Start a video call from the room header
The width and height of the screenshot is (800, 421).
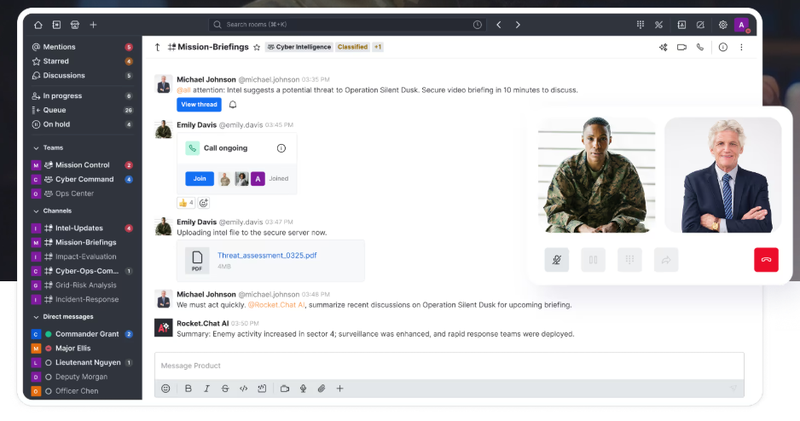coord(681,47)
